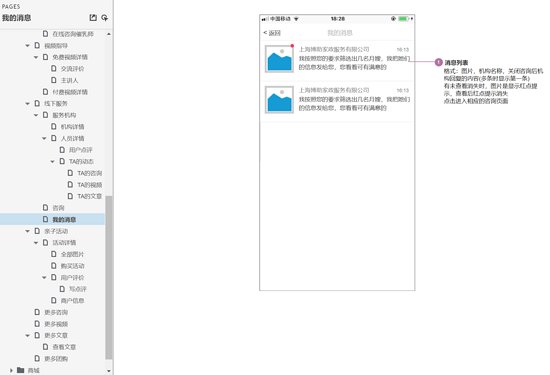Viewport: 550px width, 375px height.
Task: Collapse the 用户评价 tree node
Action: point(44,277)
